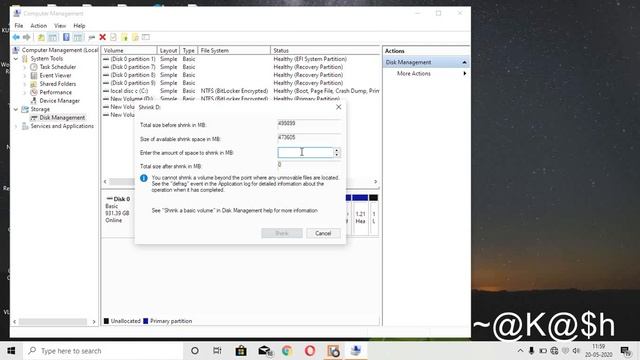Image resolution: width=640 pixels, height=360 pixels.
Task: Open Cortana circle icon on taskbar
Action: click(195, 351)
